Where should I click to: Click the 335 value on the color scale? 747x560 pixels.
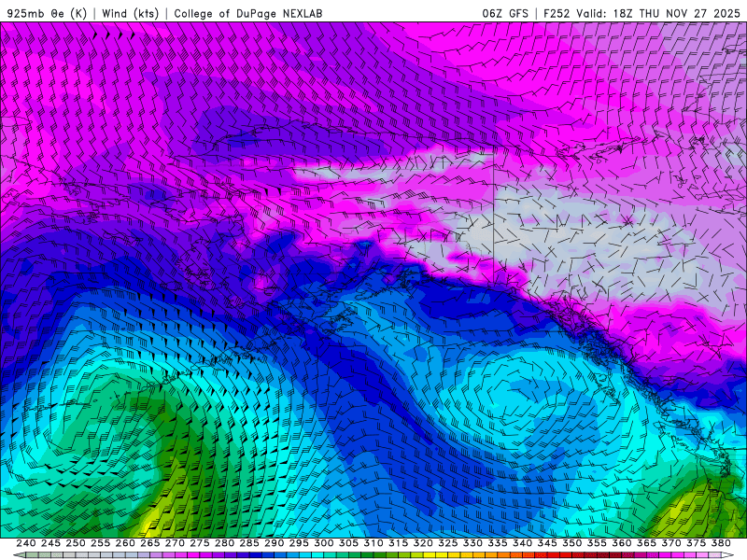coord(498,543)
